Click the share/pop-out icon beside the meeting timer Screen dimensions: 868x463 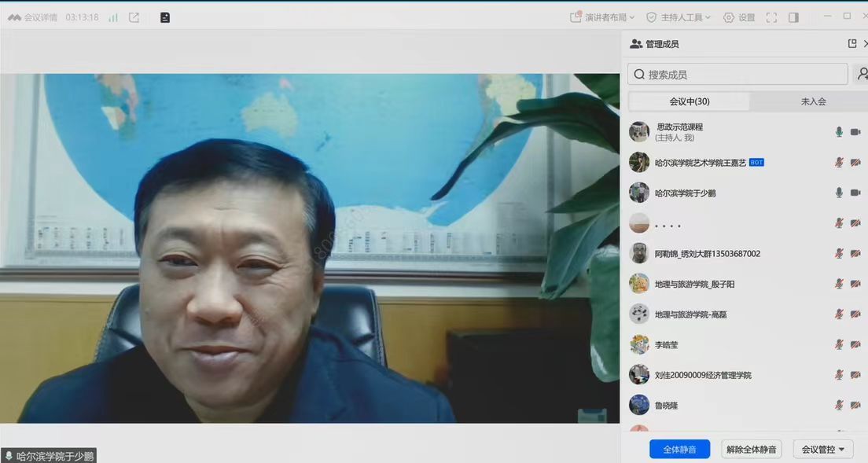coord(134,17)
